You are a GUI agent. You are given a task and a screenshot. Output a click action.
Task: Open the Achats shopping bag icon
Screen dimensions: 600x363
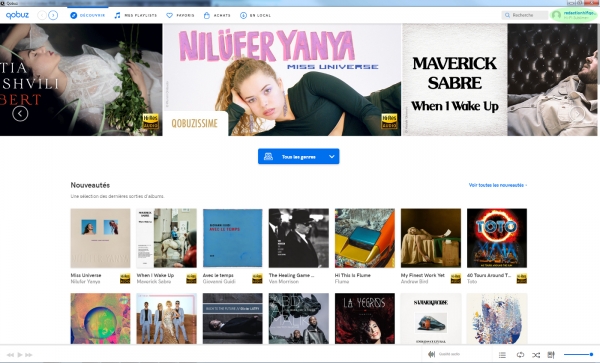207,15
